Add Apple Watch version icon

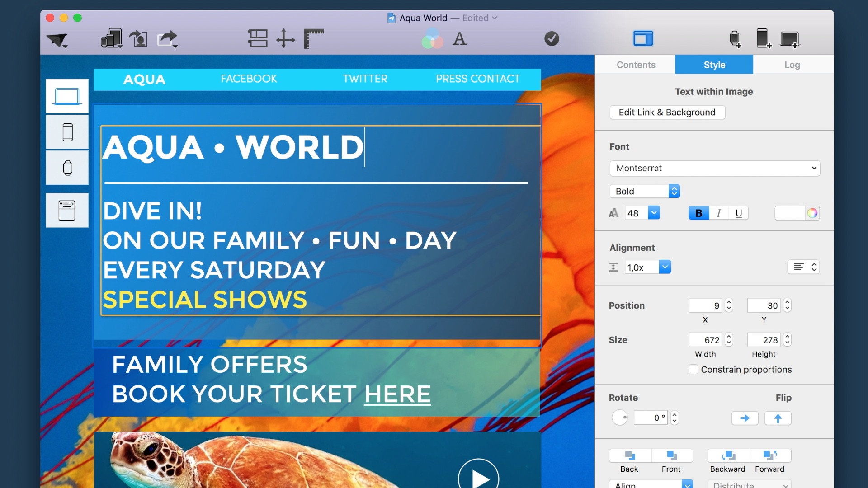[736, 39]
